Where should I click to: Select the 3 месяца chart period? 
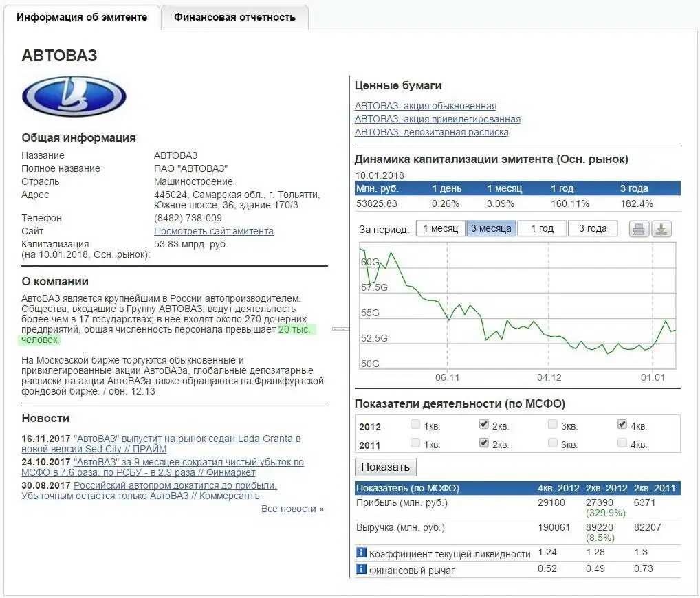coord(492,228)
